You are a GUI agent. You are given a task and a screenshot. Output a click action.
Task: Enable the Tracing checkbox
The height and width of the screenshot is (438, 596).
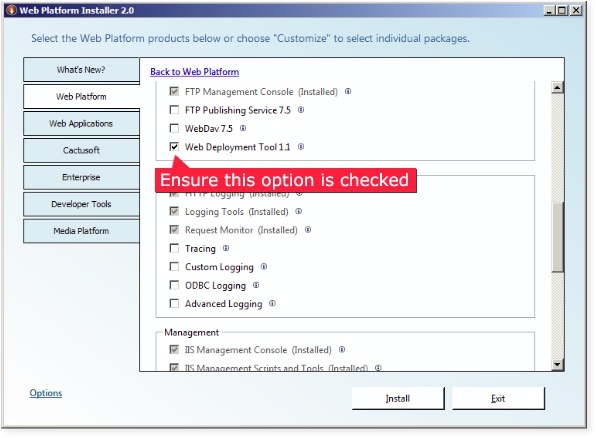[174, 248]
